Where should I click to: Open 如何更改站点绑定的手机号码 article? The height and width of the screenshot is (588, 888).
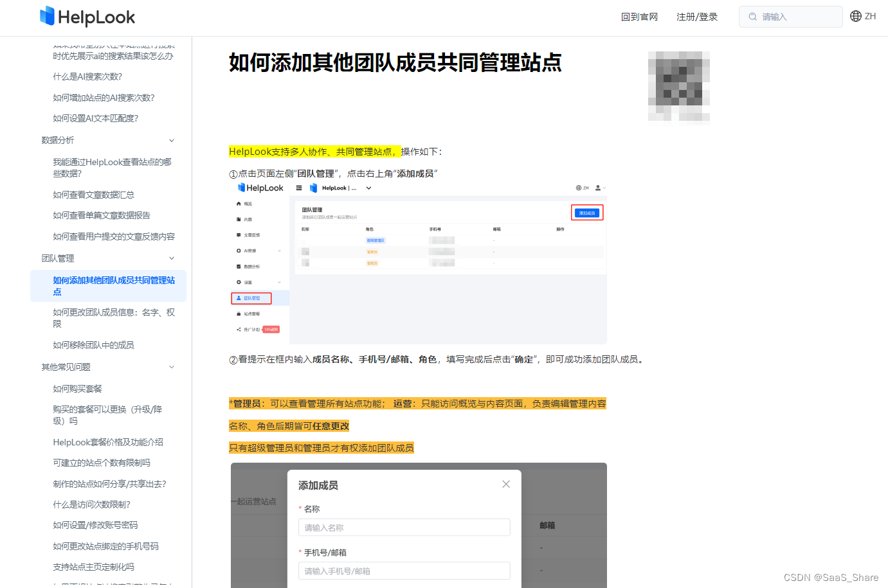pos(105,546)
